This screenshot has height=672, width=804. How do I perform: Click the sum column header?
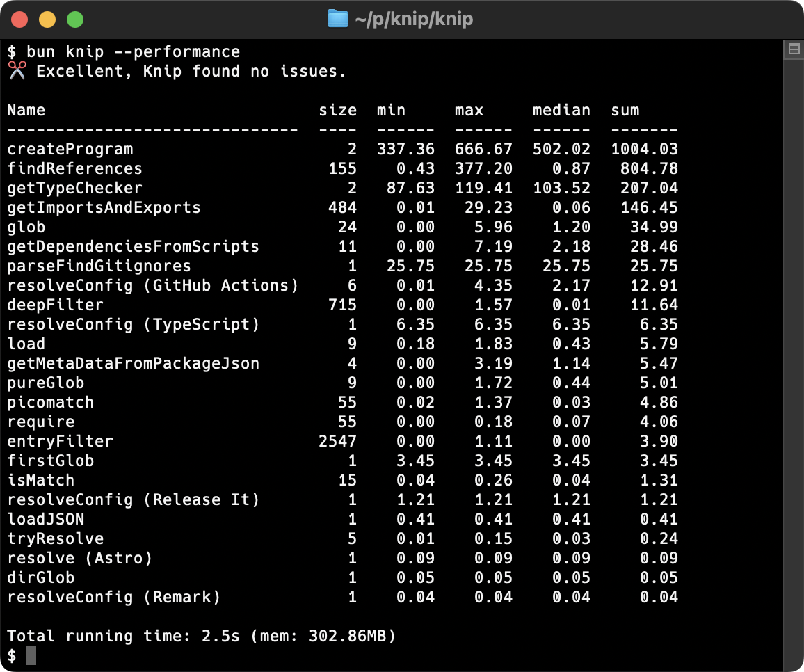(x=625, y=110)
